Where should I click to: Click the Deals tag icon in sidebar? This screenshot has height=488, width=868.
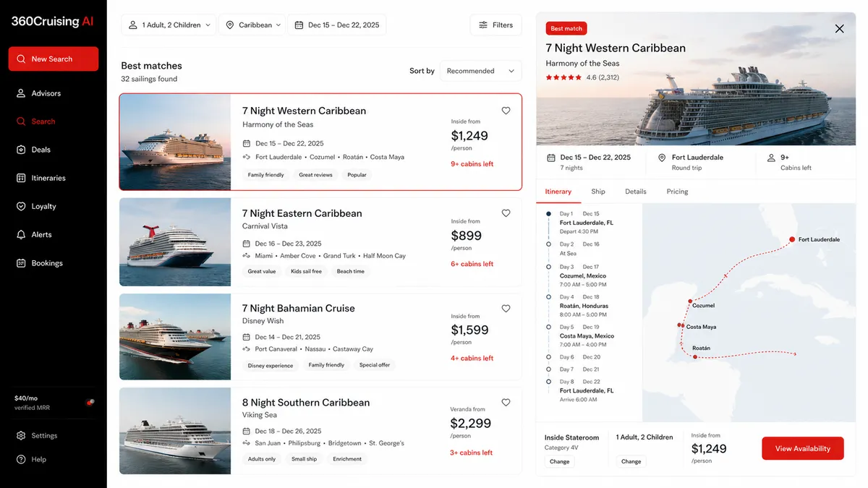[x=21, y=150]
